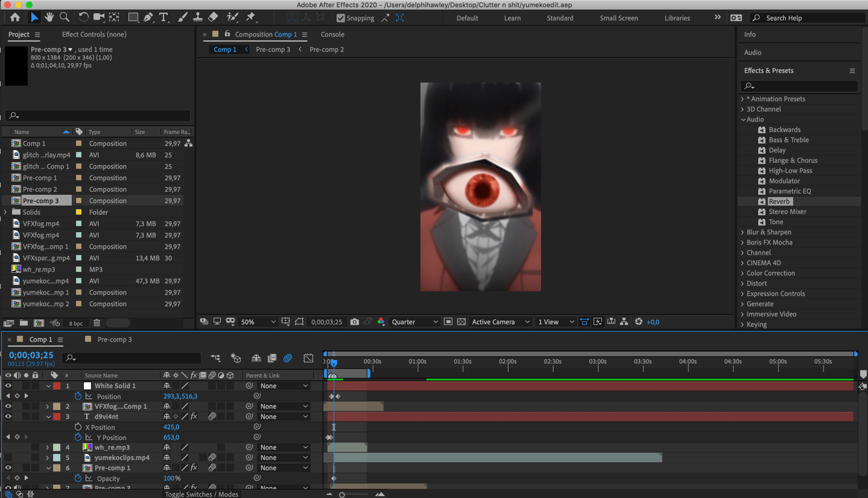
Task: Take a snapshot with the camera icon
Action: pyautogui.click(x=355, y=322)
